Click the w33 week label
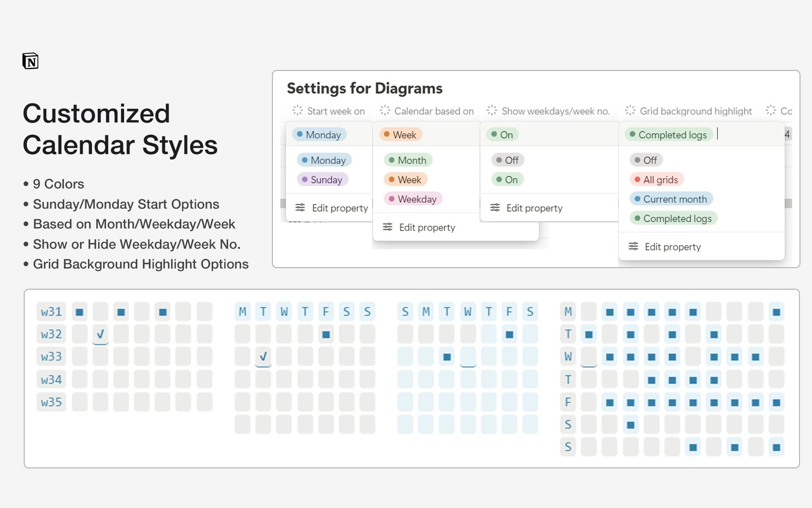Viewport: 812px width, 508px height. pos(51,356)
